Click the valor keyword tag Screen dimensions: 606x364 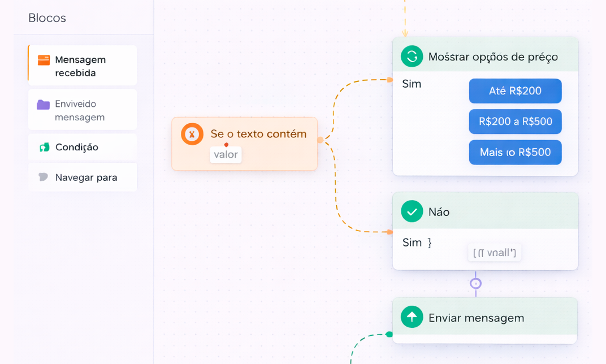(226, 154)
